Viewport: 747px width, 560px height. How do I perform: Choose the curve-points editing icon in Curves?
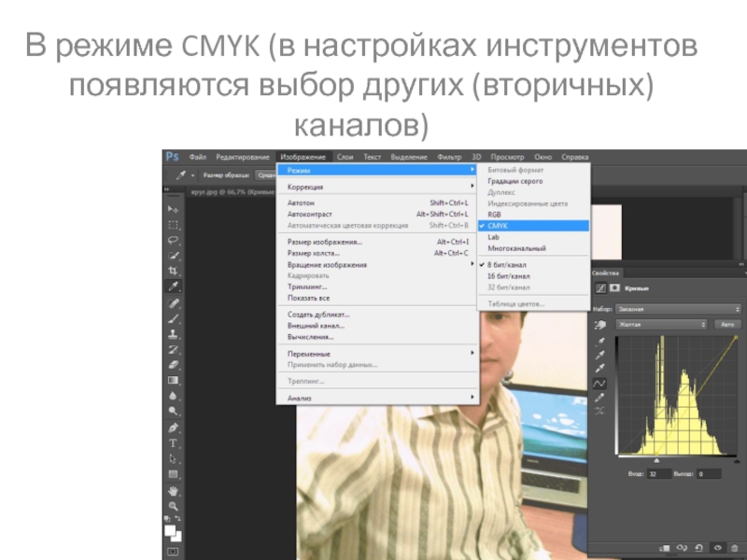(599, 384)
